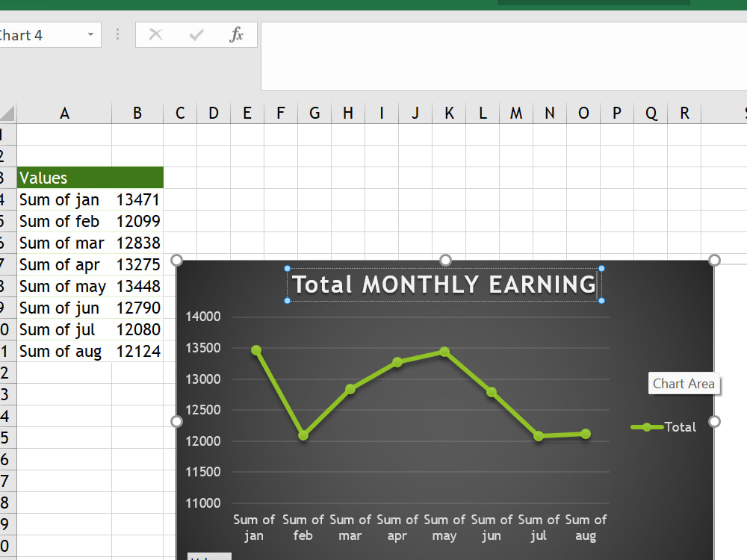The height and width of the screenshot is (560, 747).
Task: Select column L header
Action: [x=483, y=113]
